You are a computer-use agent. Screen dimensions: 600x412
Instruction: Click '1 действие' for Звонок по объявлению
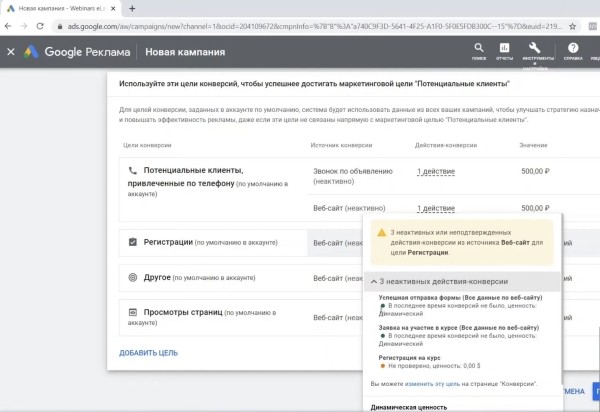tap(435, 171)
